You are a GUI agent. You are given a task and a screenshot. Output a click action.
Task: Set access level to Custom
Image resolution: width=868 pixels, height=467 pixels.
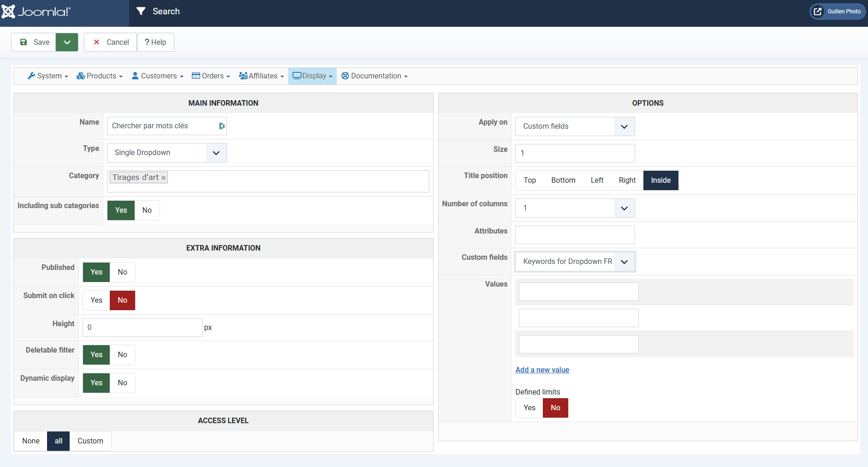[90, 441]
